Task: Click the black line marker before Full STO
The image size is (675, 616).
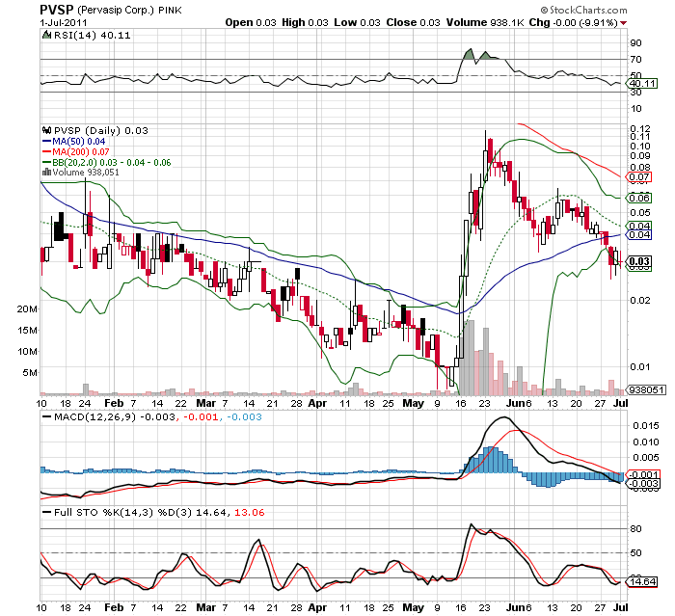Action: tap(46, 512)
